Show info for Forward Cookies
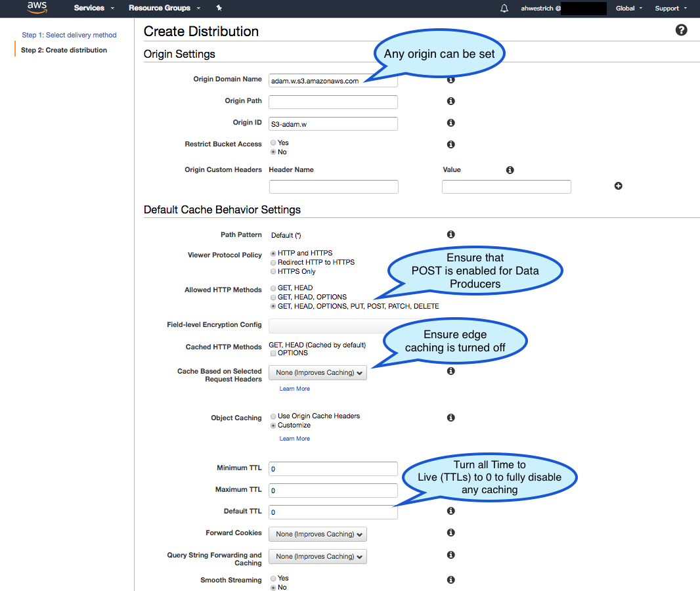 click(x=451, y=533)
